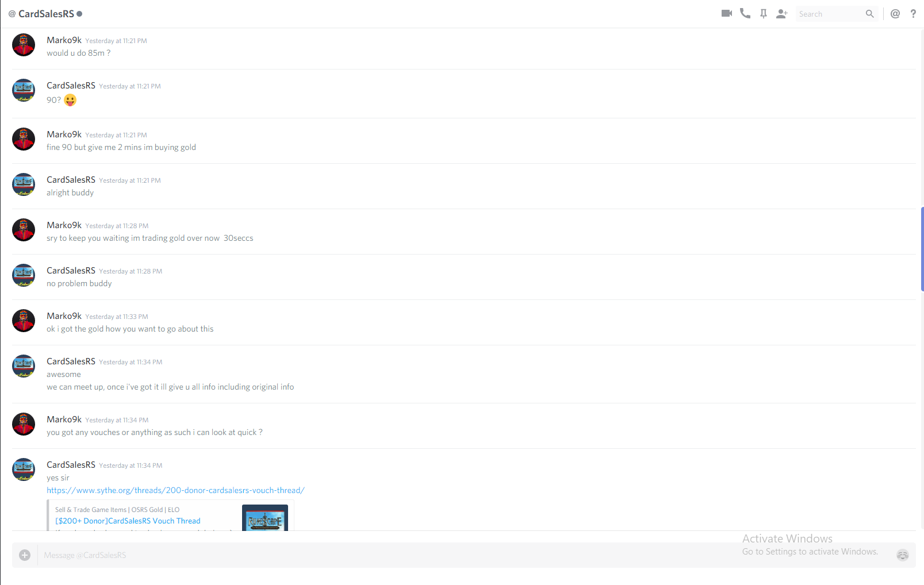Click Marko9k avatar on 'you got any vouches' message
The width and height of the screenshot is (924, 585).
pos(24,424)
